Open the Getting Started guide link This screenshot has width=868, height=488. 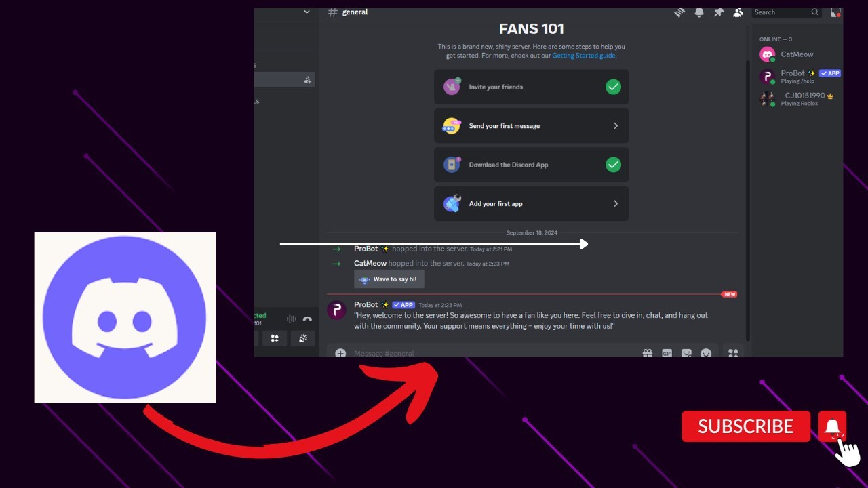pos(584,56)
